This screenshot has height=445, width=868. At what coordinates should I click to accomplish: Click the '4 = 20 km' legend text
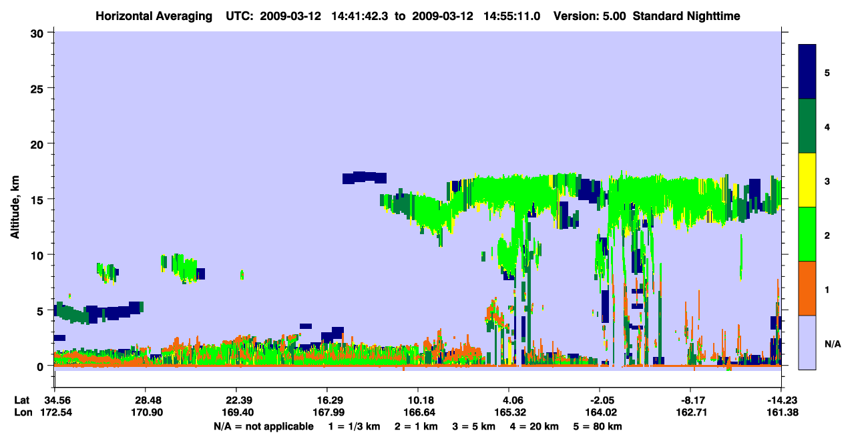[x=534, y=426]
